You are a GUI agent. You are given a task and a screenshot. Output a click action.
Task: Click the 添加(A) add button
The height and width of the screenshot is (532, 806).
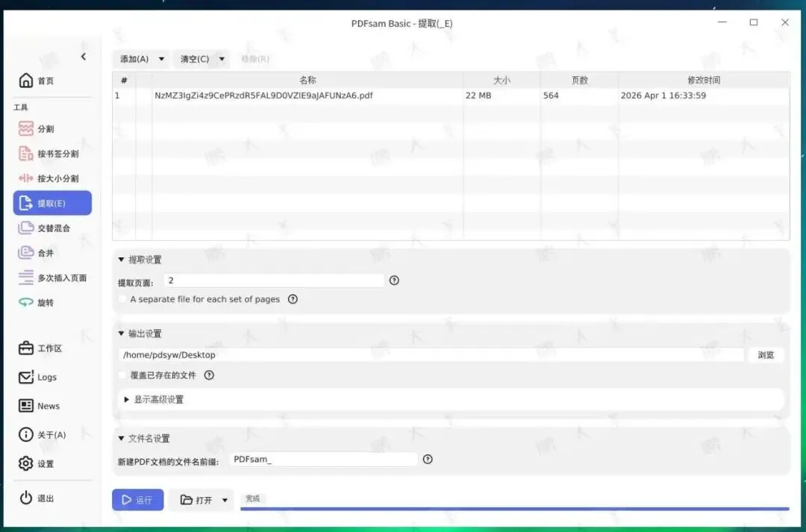tap(134, 59)
